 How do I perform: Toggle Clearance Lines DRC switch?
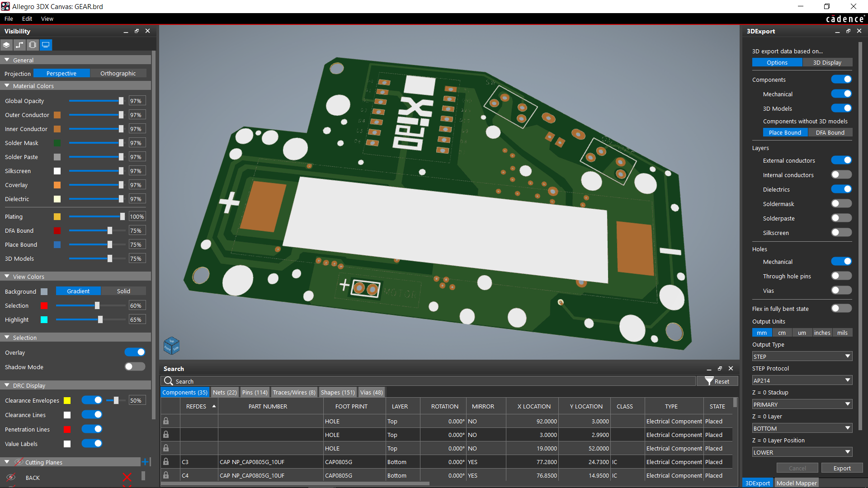pyautogui.click(x=92, y=415)
